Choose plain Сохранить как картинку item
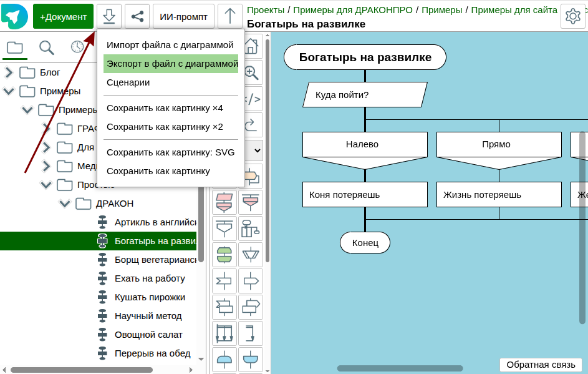The height and width of the screenshot is (374, 588). pyautogui.click(x=171, y=171)
